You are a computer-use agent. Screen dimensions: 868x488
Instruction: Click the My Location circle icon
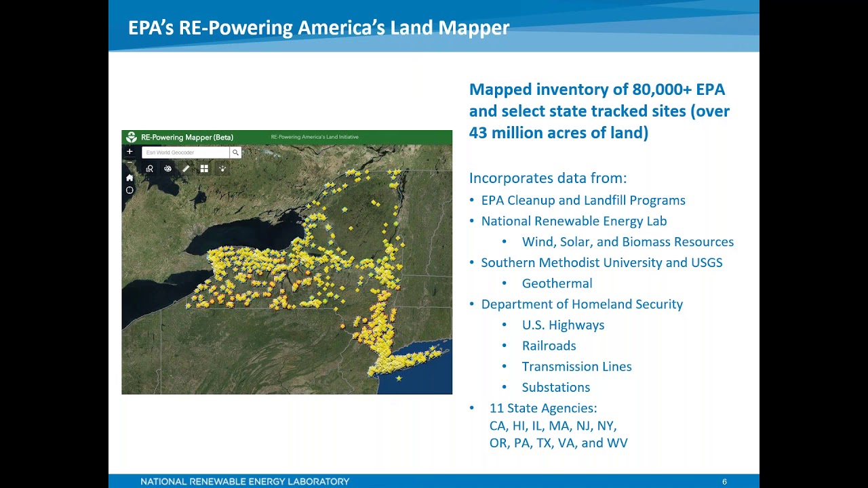point(130,190)
